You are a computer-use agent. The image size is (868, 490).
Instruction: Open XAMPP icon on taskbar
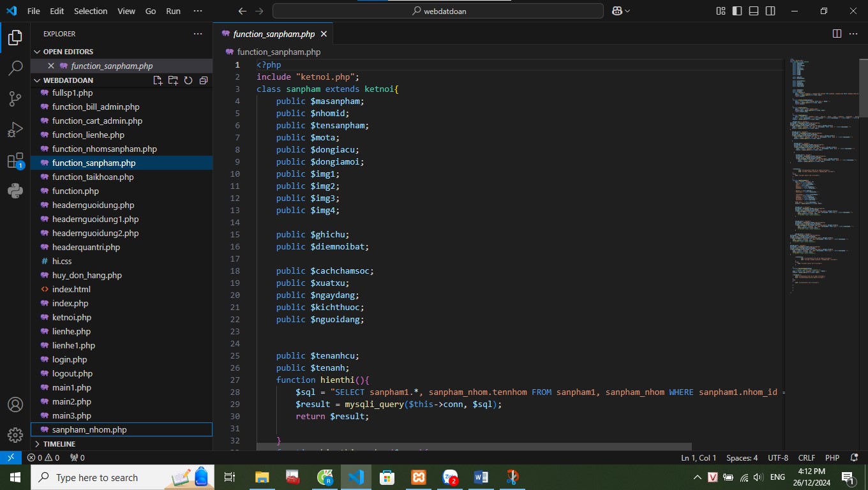pyautogui.click(x=419, y=477)
